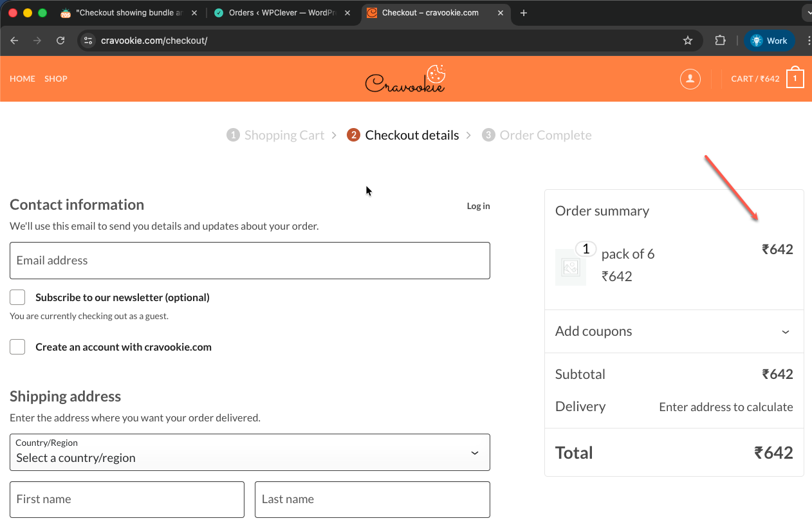The image size is (812, 525).
Task: Open the user account icon
Action: 690,79
